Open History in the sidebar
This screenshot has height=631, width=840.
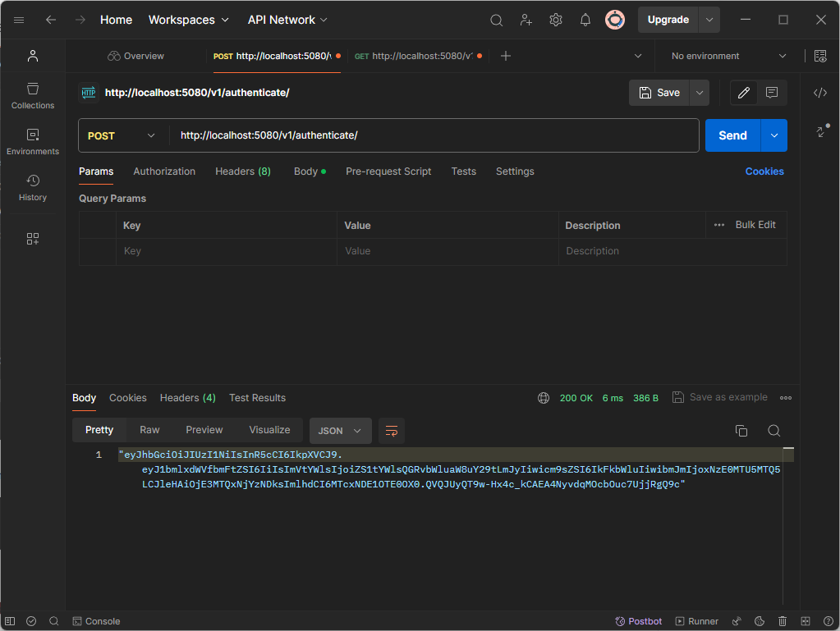pyautogui.click(x=33, y=189)
